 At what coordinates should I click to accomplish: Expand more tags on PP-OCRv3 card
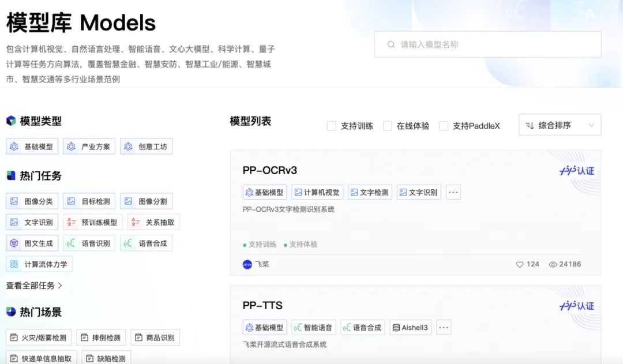pyautogui.click(x=453, y=193)
